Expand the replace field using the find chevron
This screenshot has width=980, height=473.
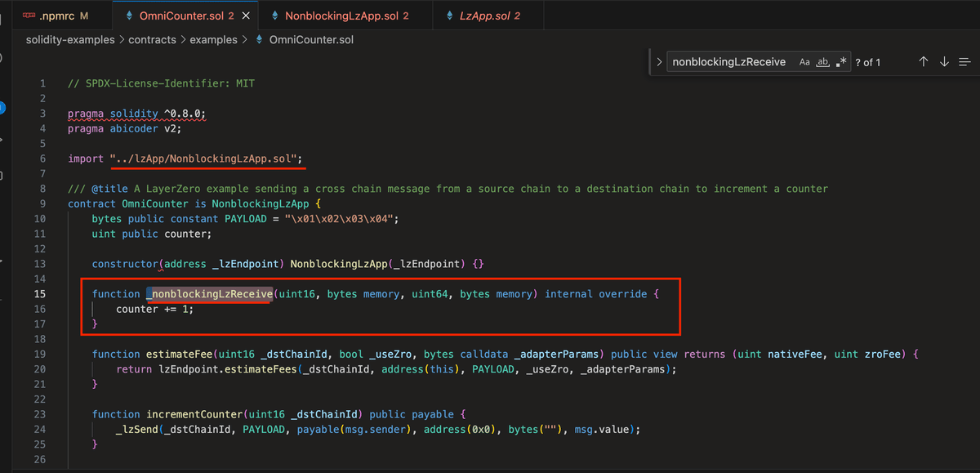tap(659, 62)
